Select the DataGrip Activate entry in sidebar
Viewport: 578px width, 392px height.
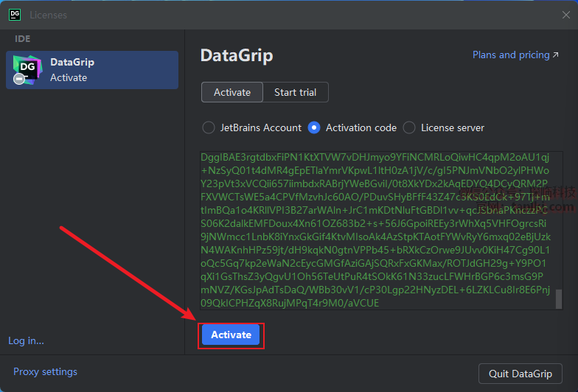[x=92, y=70]
